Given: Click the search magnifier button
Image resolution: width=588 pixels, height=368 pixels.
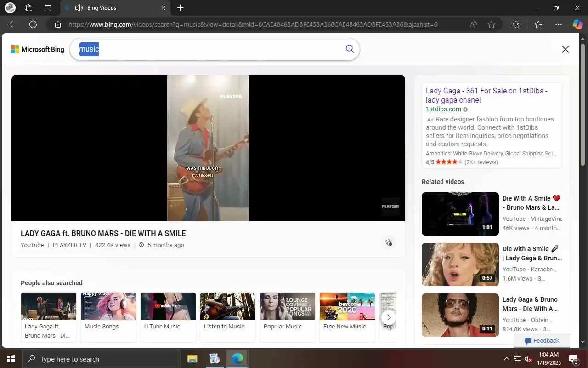Looking at the screenshot, I should pos(350,49).
